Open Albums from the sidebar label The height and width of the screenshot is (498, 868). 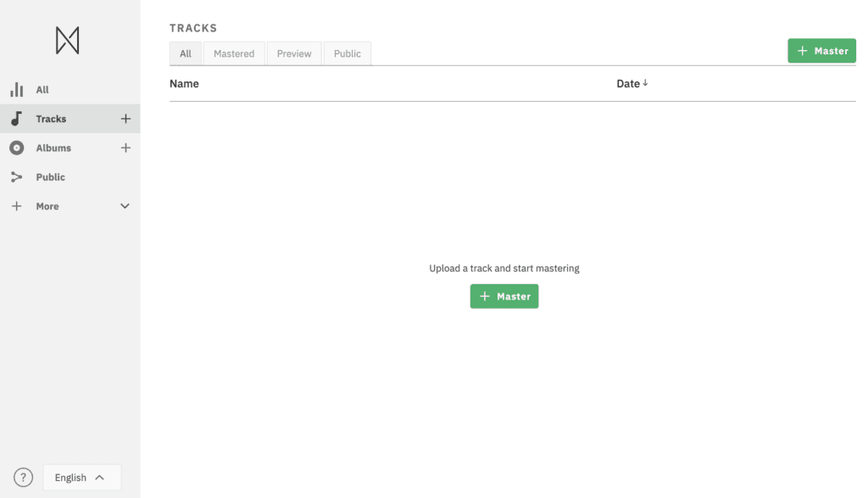coord(53,148)
